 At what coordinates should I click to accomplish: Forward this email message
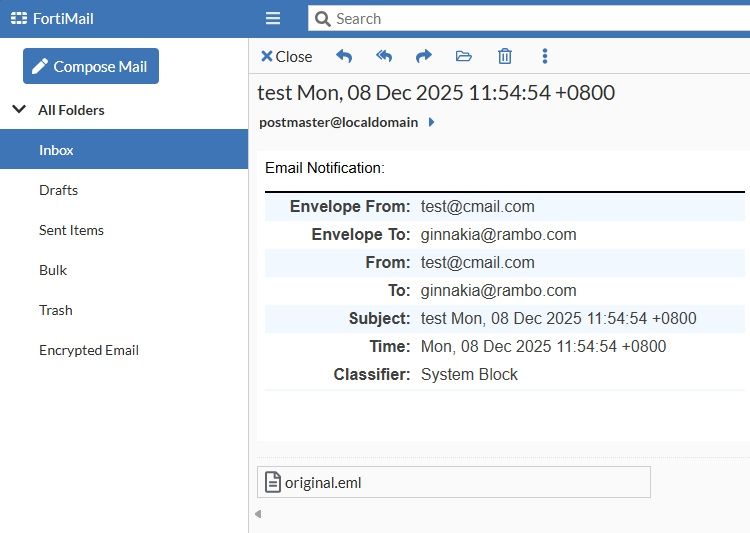click(x=423, y=56)
